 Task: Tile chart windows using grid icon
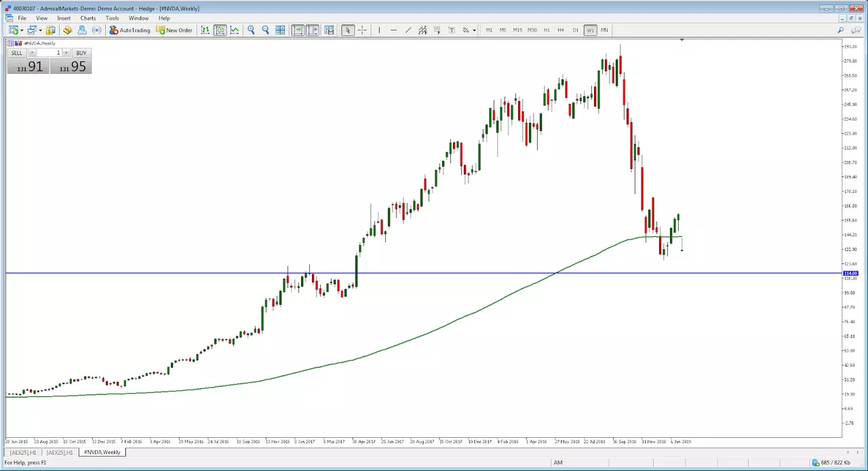tap(280, 30)
